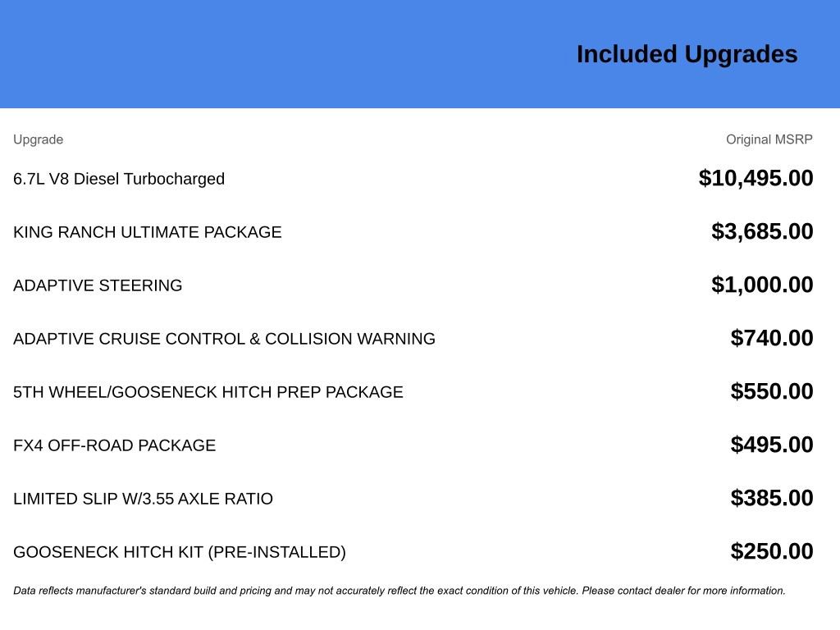The image size is (840, 630).
Task: Select GOOSENECK HITCH KIT (PRE-INSTALLED)
Action: coord(180,552)
